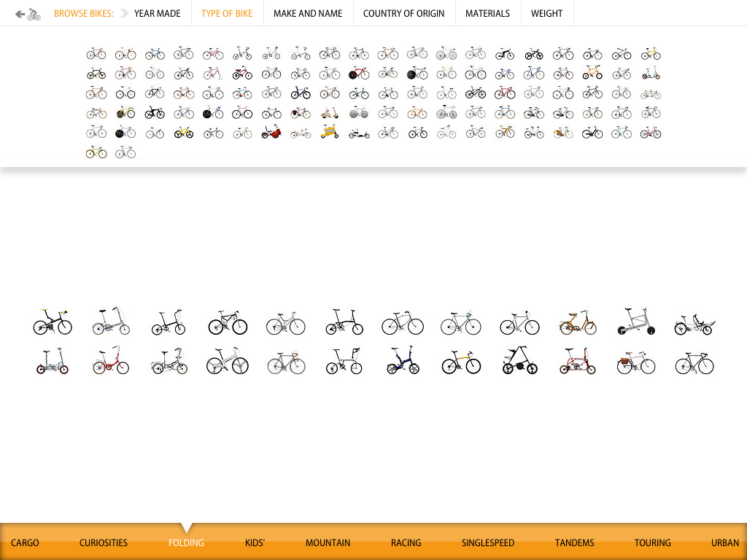Viewport: 747px width, 560px height.
Task: Select the Curiosities category
Action: (104, 542)
